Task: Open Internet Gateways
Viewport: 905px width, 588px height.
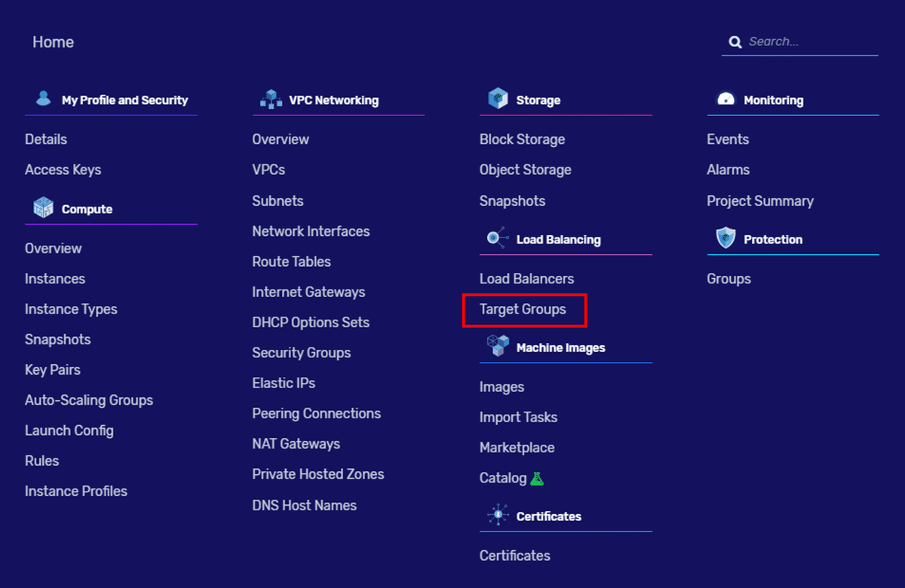Action: 308,292
